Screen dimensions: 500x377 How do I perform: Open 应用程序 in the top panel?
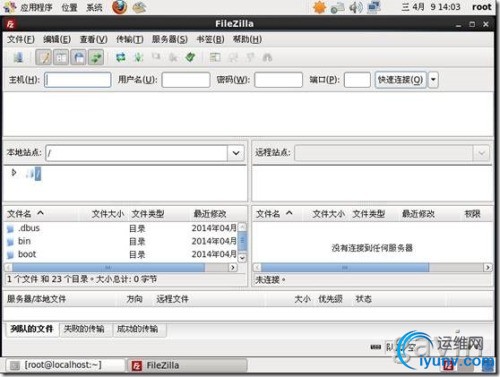tap(36, 7)
